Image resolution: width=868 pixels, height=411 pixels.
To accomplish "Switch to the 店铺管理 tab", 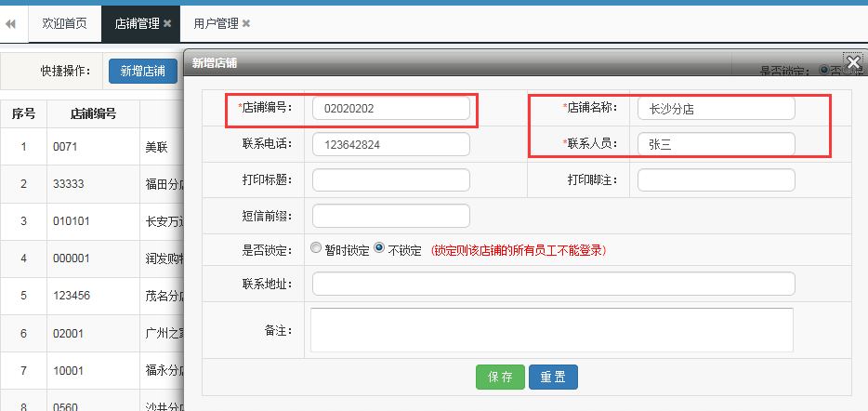I will (140, 24).
